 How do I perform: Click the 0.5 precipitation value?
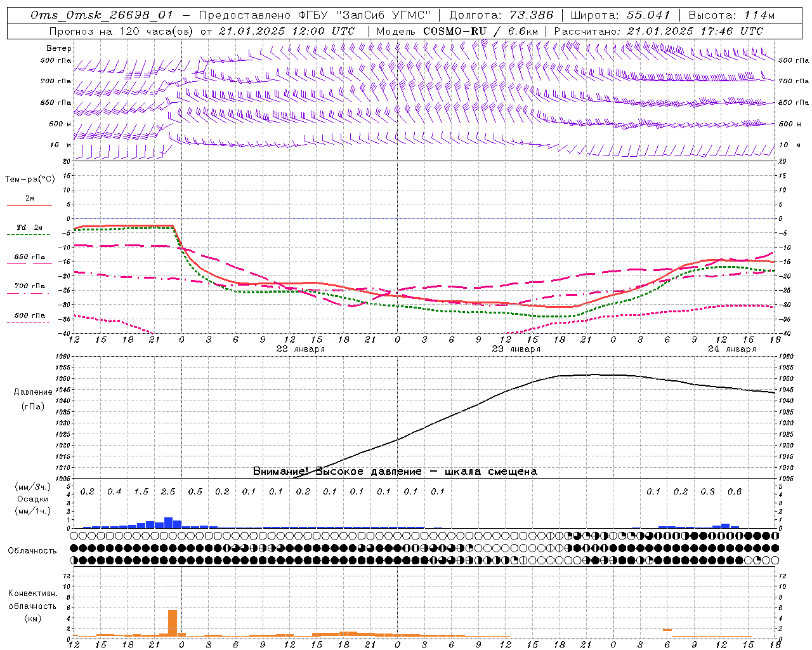coord(195,492)
